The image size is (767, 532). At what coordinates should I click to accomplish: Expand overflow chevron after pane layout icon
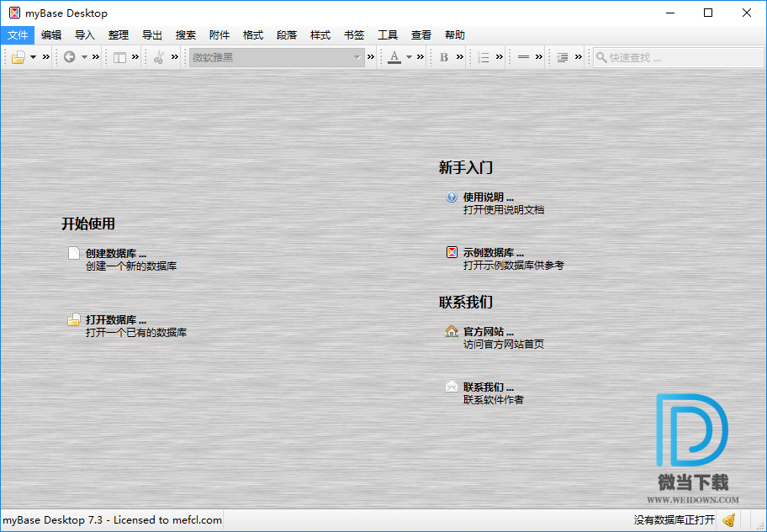135,56
